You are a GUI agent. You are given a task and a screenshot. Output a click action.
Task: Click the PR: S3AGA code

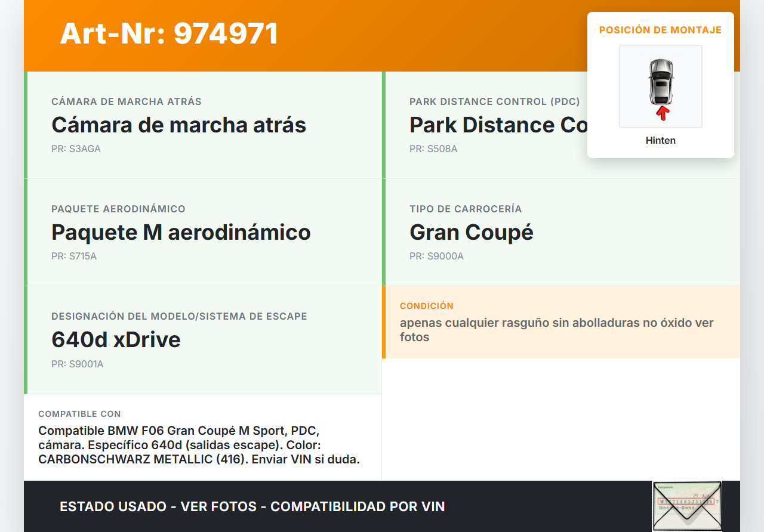(x=76, y=149)
